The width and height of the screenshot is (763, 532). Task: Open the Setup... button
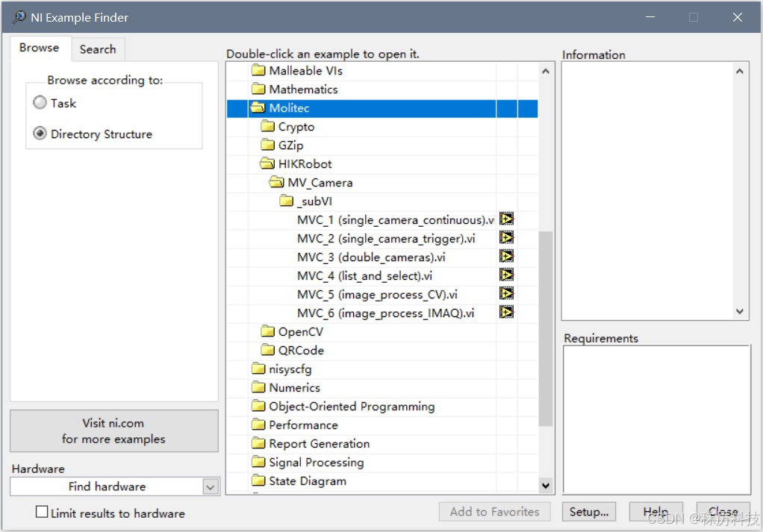pyautogui.click(x=589, y=512)
